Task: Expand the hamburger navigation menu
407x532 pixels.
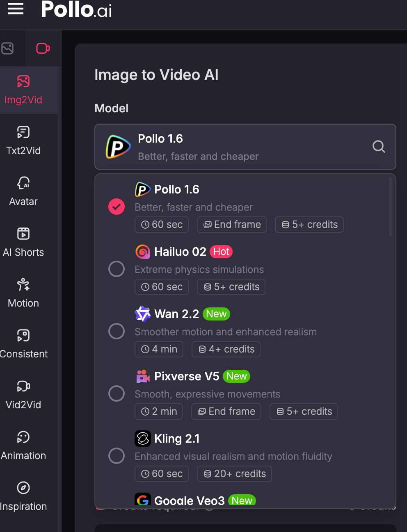Action: (x=15, y=9)
